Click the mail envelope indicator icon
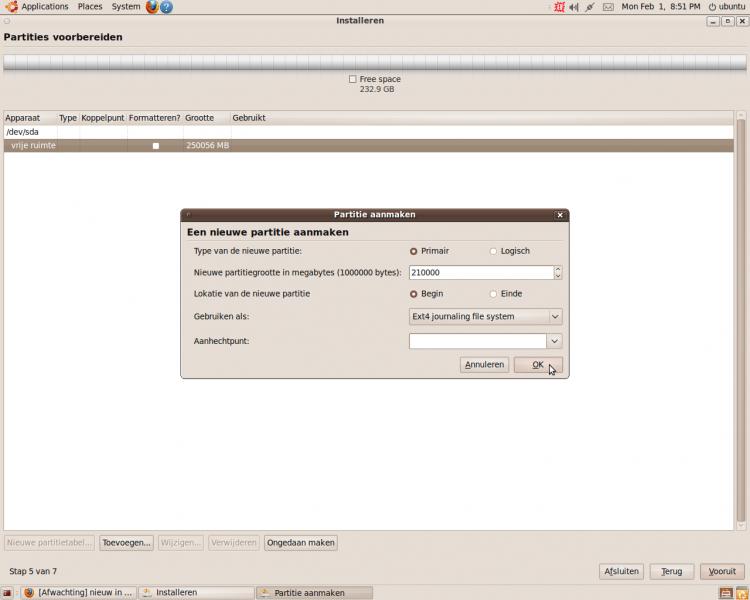750x600 pixels. tap(607, 7)
